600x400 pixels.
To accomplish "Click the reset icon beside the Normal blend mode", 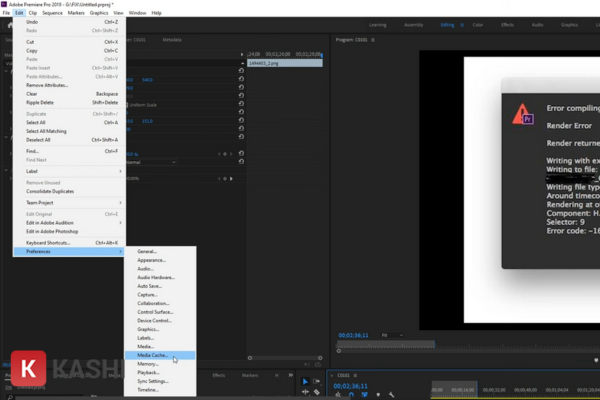I will click(241, 162).
